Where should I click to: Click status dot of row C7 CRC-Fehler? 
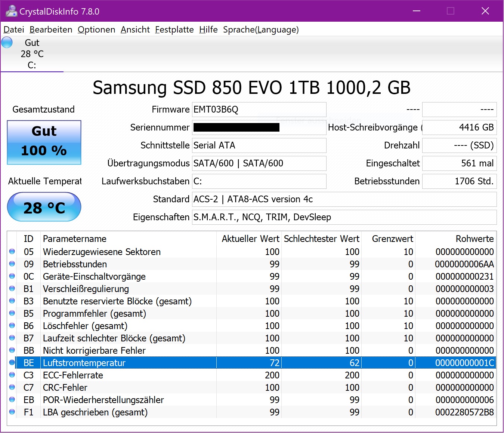tap(12, 387)
